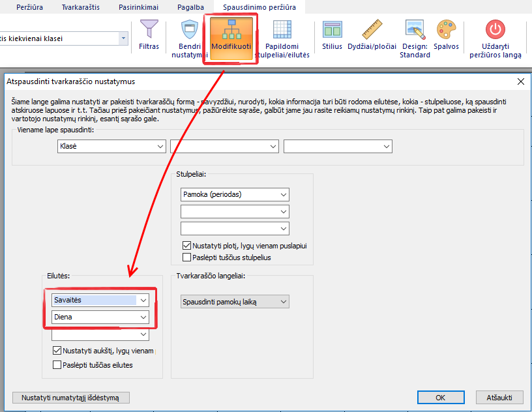
Task: Click Nustatyti numatytąjį išdėstymą button
Action: click(x=71, y=398)
